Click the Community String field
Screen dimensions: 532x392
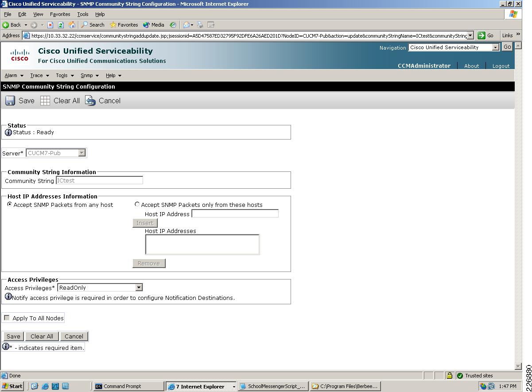pyautogui.click(x=99, y=180)
